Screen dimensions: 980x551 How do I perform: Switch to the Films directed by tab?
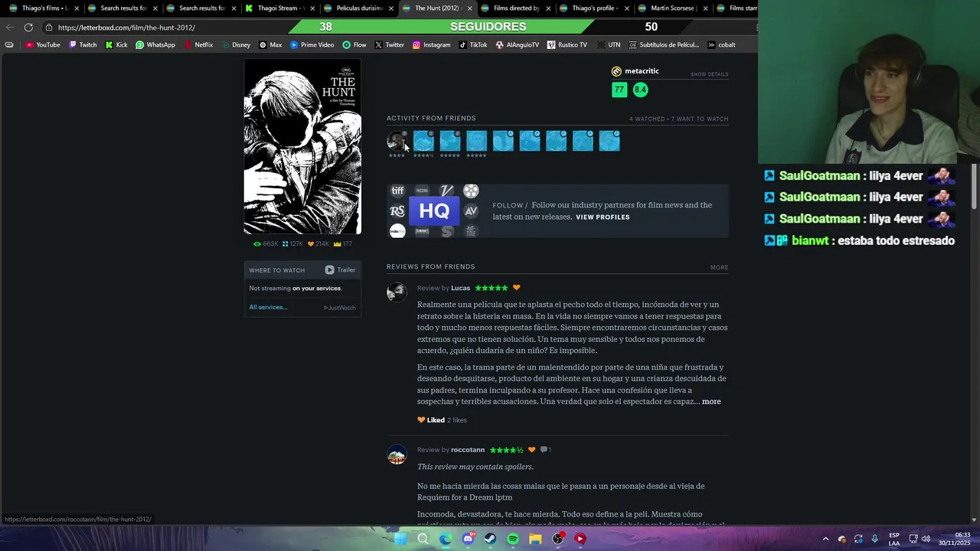pyautogui.click(x=515, y=8)
